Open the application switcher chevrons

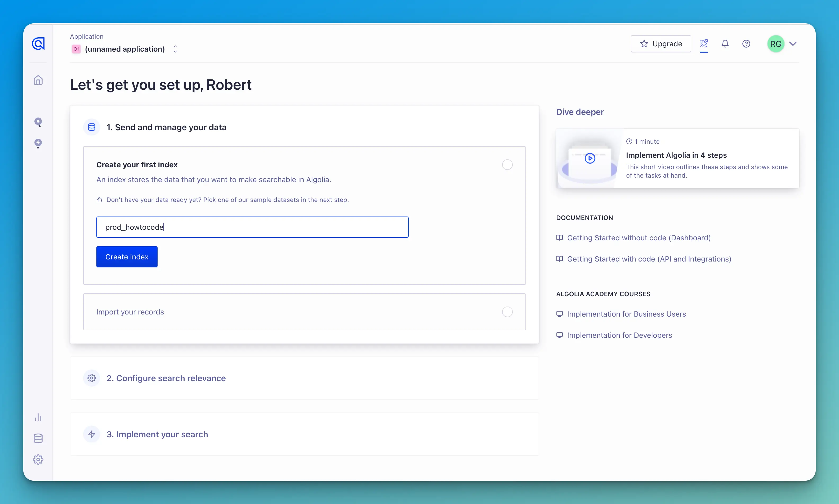point(175,49)
